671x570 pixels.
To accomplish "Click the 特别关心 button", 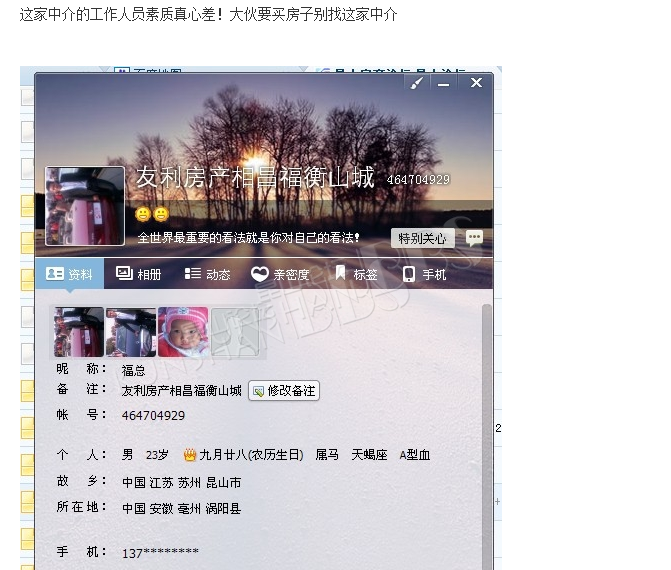I will click(422, 238).
